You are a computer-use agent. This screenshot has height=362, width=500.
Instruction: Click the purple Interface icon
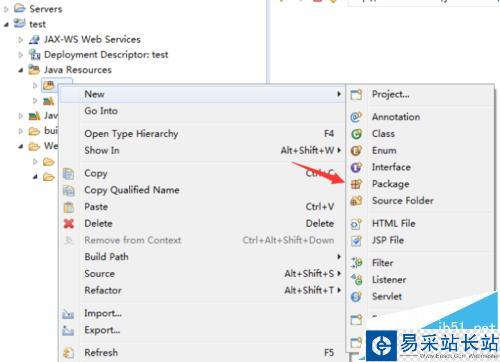click(356, 167)
